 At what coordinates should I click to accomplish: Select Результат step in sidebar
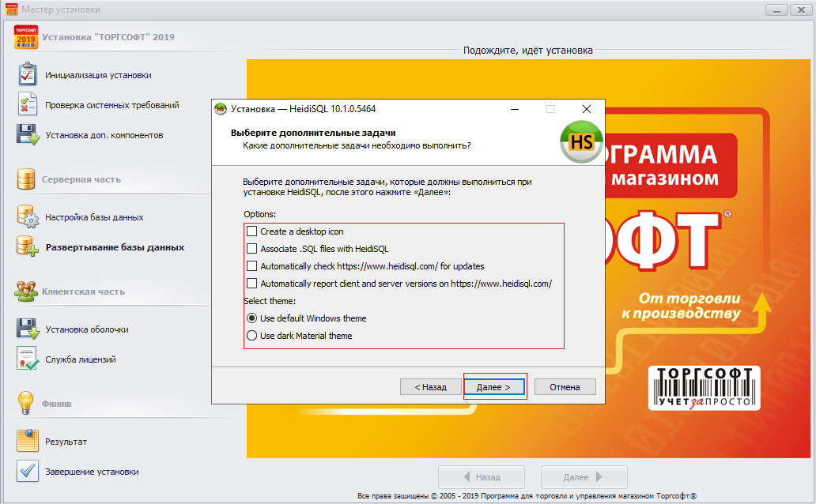(x=66, y=442)
